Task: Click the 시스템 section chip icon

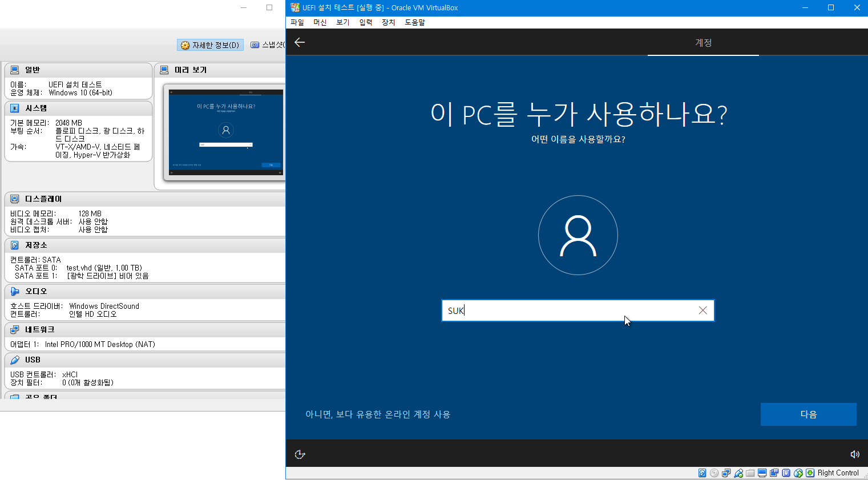Action: click(15, 108)
